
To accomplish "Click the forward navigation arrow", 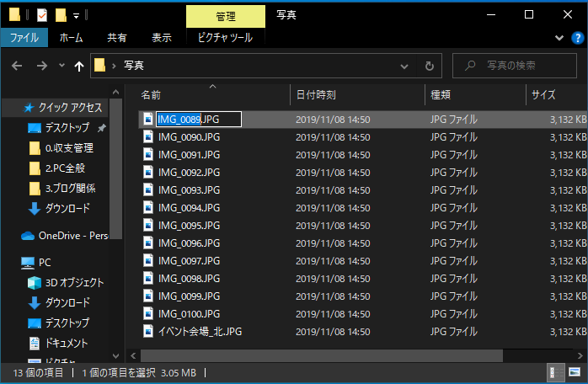I will pyautogui.click(x=40, y=66).
